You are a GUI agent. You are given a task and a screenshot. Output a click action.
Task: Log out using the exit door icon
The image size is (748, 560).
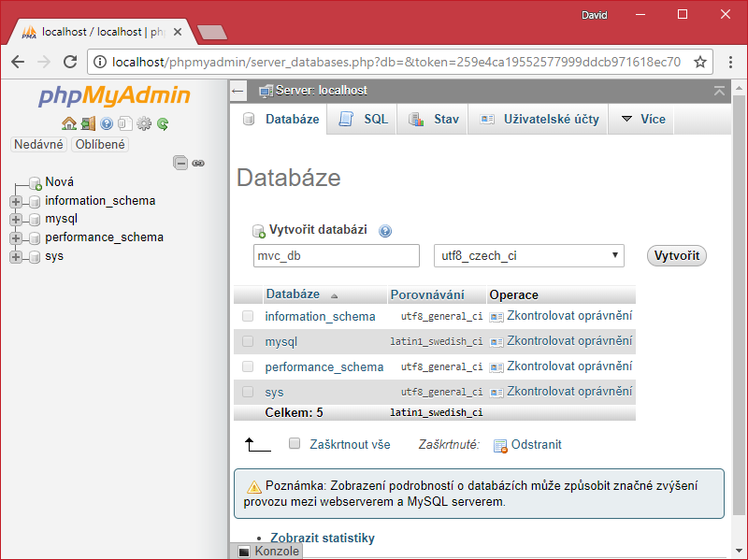[88, 123]
